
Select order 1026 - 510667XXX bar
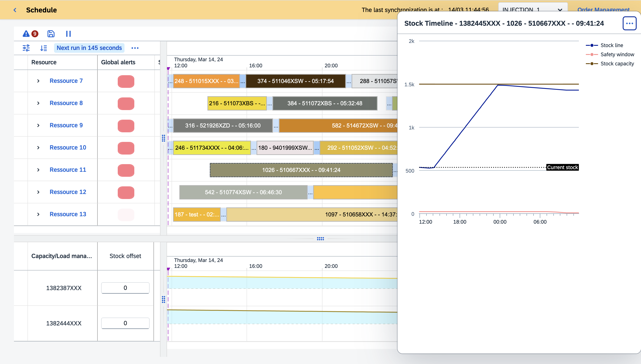point(301,170)
